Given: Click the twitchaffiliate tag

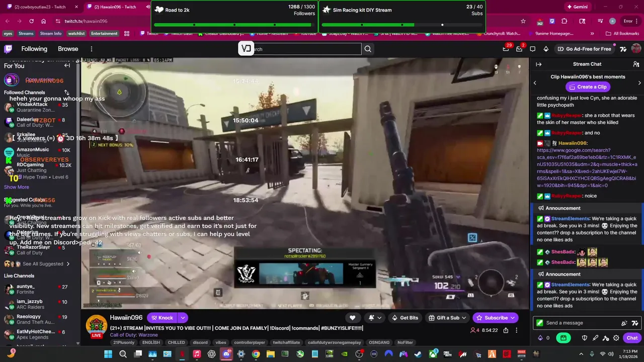Looking at the screenshot, I should point(286,342).
